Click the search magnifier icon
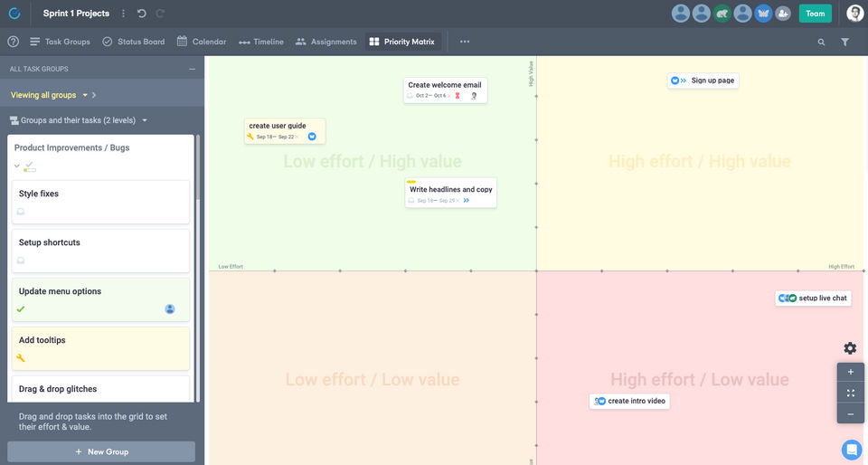This screenshot has height=465, width=868. 822,43
